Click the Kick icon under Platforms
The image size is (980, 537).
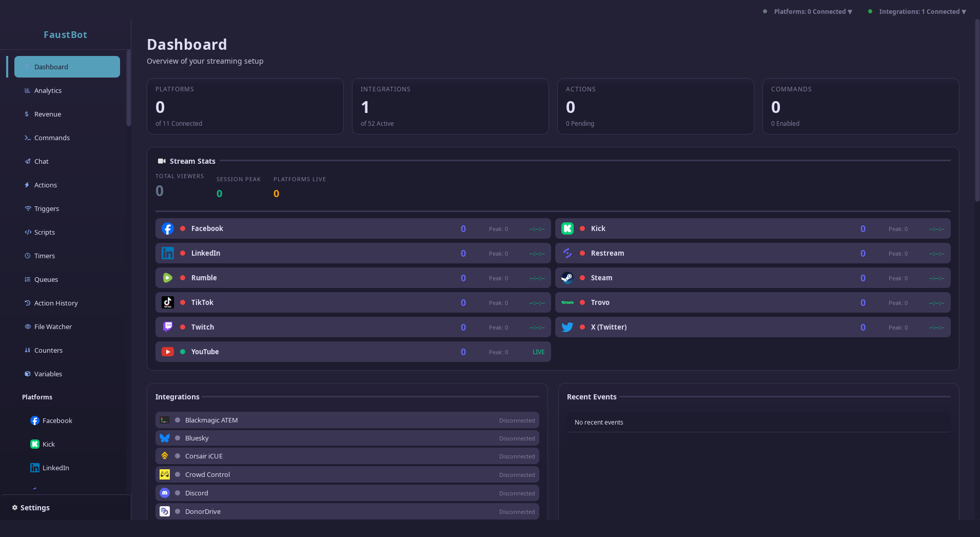point(34,444)
